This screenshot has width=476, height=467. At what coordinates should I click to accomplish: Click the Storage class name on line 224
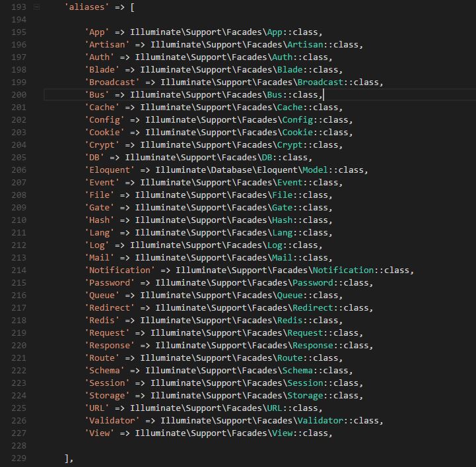click(x=306, y=396)
